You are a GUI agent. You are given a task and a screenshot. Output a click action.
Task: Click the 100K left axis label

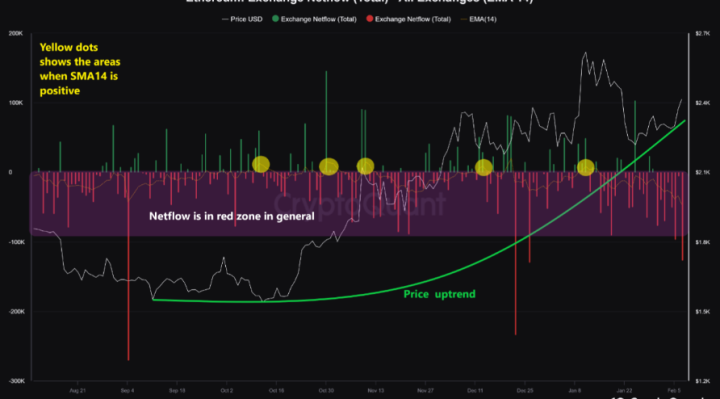point(16,103)
